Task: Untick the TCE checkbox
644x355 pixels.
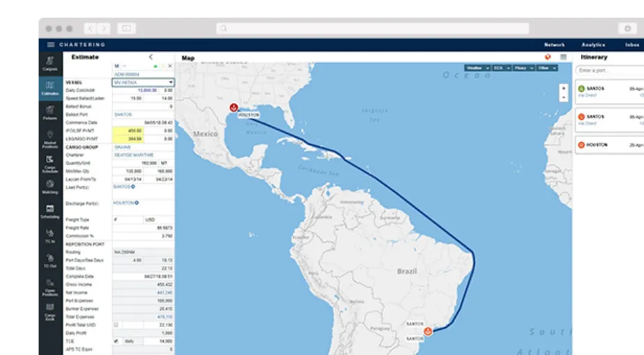Action: (116, 341)
